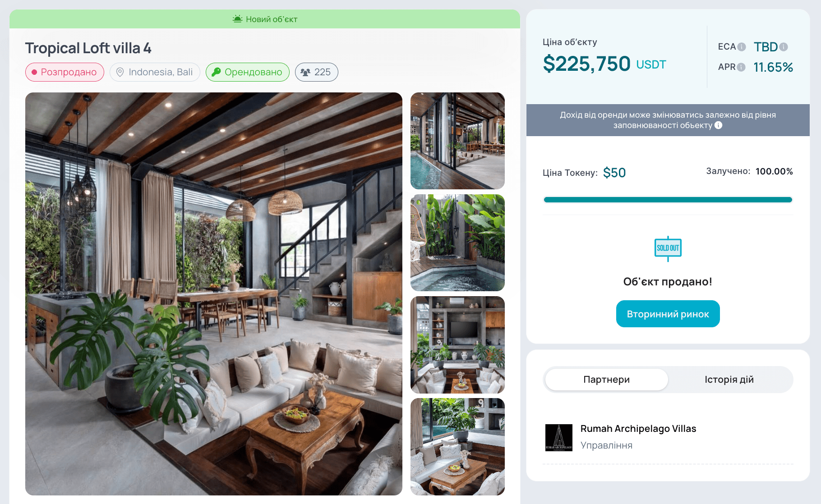Image resolution: width=821 pixels, height=504 pixels.
Task: Click the TBD info icon
Action: [x=784, y=47]
